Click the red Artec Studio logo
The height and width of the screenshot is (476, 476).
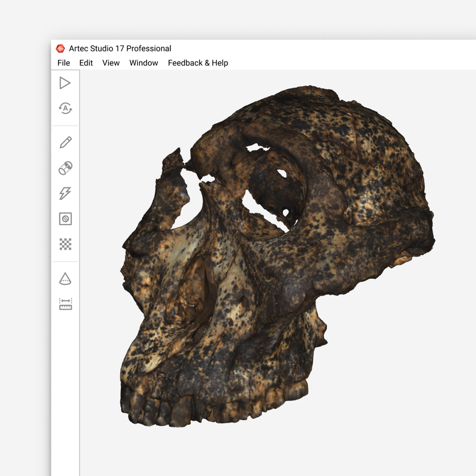point(61,49)
